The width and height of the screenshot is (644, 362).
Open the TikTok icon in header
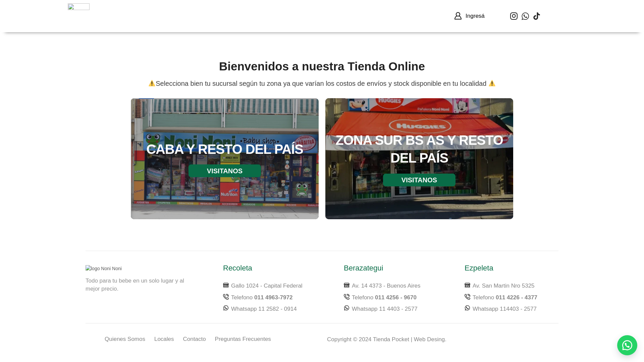pos(537,16)
